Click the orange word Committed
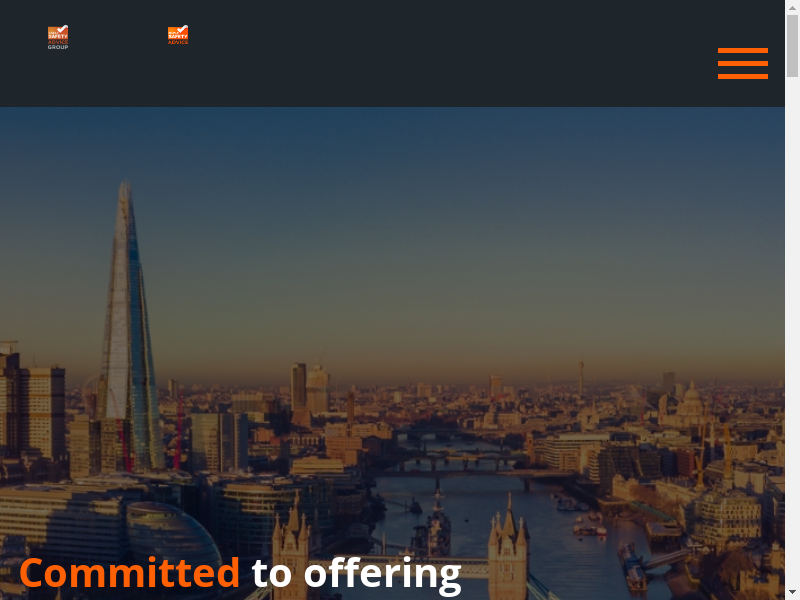Image resolution: width=800 pixels, height=600 pixels. coord(130,572)
